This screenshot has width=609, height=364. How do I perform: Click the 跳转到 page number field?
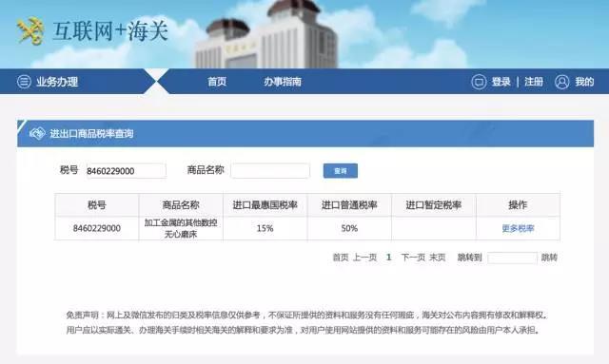pos(512,258)
